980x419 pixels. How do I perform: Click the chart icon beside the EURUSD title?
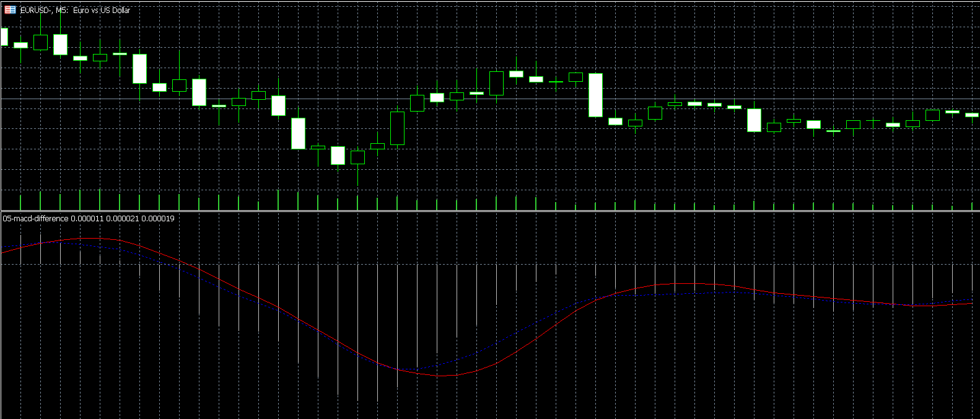(x=10, y=10)
